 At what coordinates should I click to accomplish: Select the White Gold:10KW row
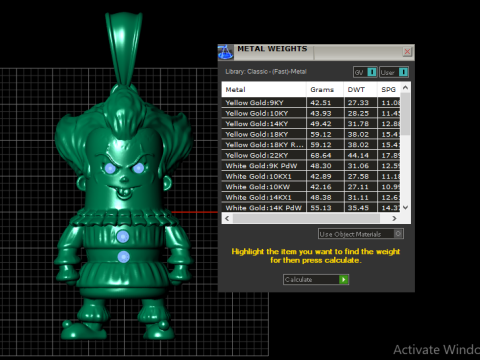coord(311,187)
